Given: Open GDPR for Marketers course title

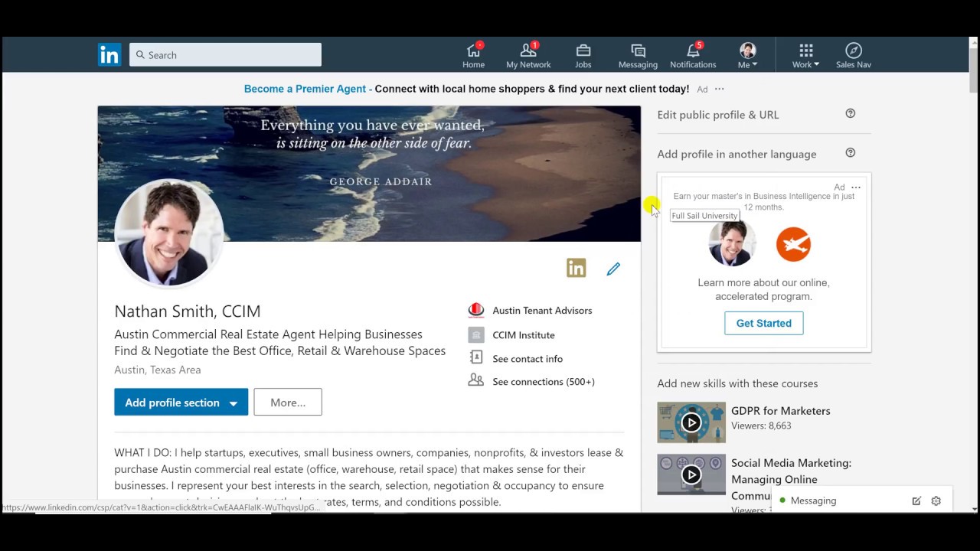Looking at the screenshot, I should [x=780, y=411].
